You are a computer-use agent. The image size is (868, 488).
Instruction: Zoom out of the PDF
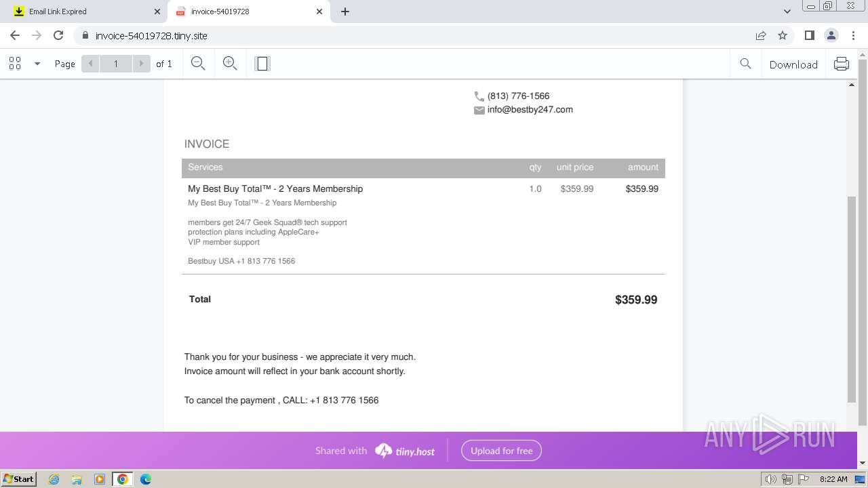pos(198,64)
